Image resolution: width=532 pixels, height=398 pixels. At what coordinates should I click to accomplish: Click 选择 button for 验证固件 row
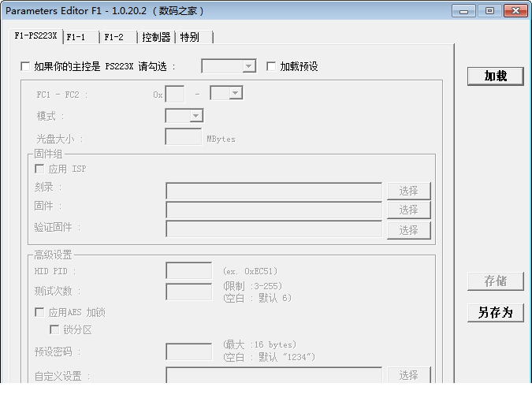click(x=409, y=230)
